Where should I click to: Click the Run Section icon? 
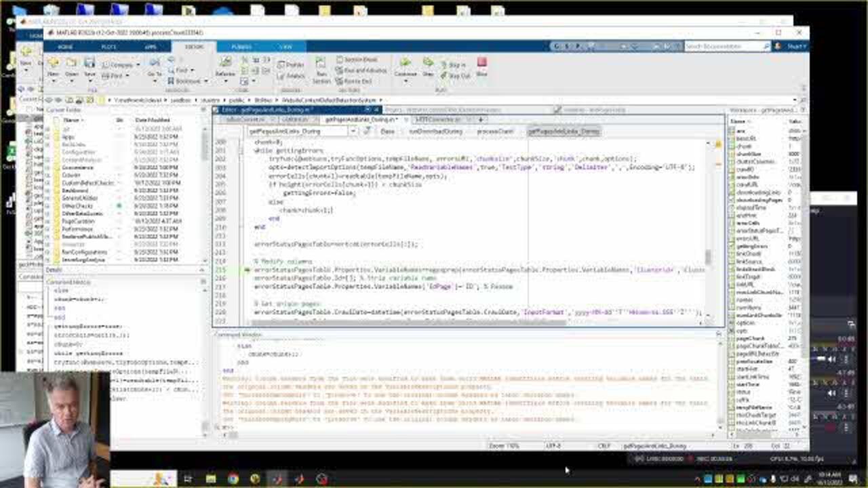321,68
